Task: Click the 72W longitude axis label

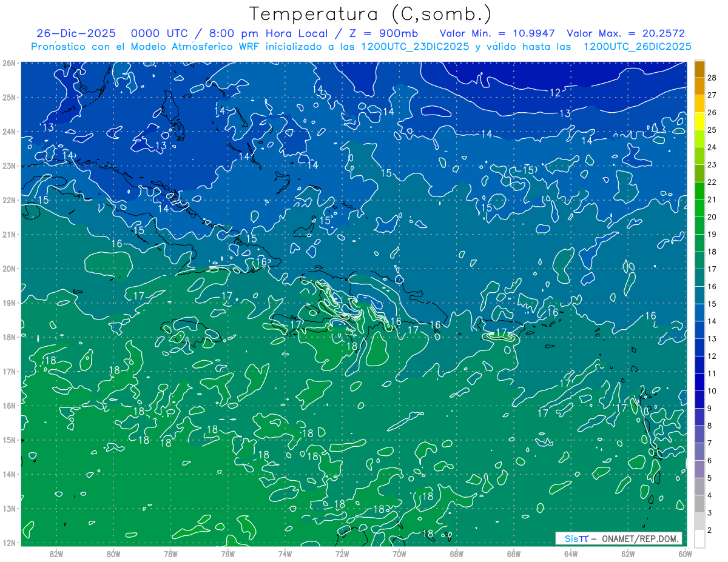Action: pyautogui.click(x=342, y=554)
